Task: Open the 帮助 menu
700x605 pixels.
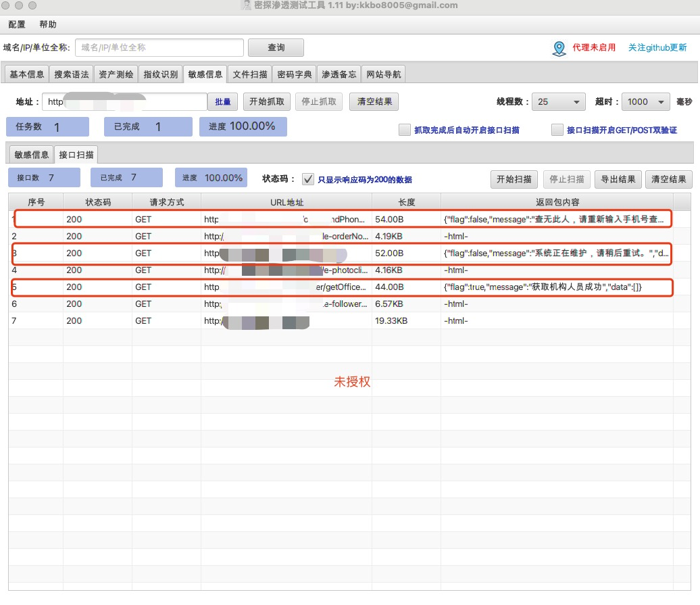Action: click(48, 24)
